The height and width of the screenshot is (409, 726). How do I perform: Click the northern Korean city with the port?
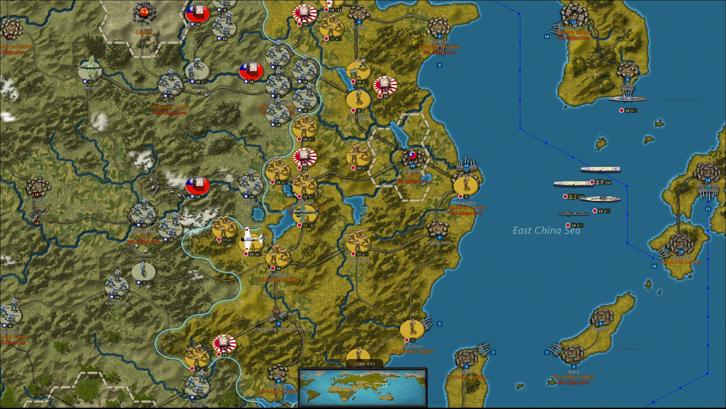tap(574, 13)
